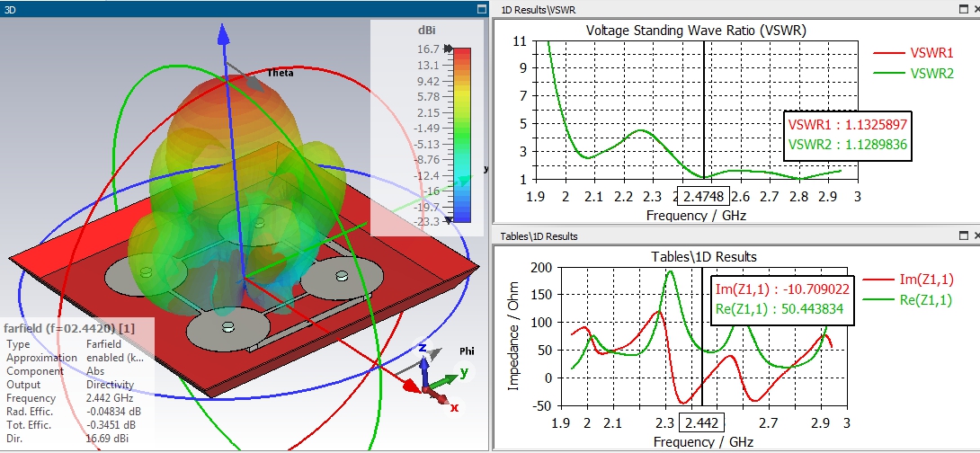Image resolution: width=980 pixels, height=453 pixels.
Task: Click the Output Directivity value
Action: click(110, 385)
